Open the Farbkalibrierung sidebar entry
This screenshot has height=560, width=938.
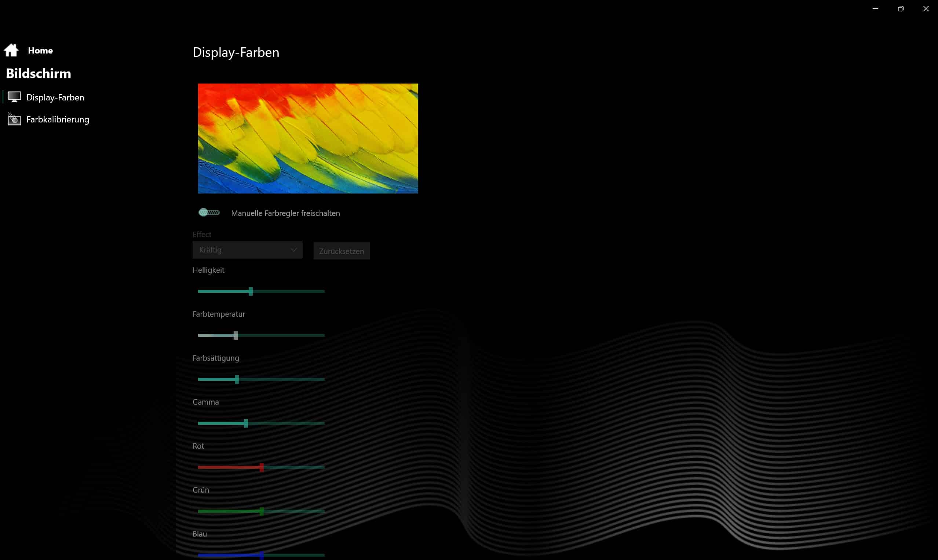point(58,119)
